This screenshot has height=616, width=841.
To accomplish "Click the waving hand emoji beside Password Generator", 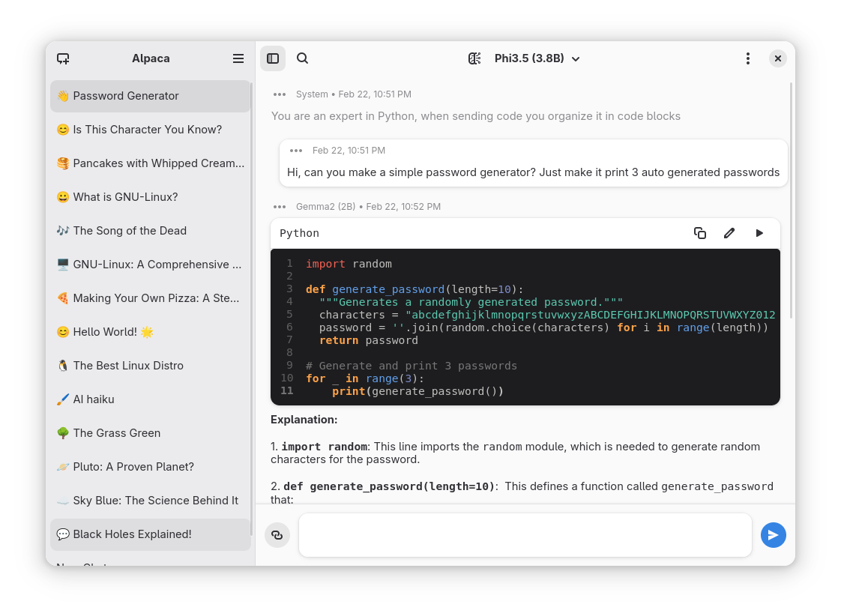I will pyautogui.click(x=63, y=96).
